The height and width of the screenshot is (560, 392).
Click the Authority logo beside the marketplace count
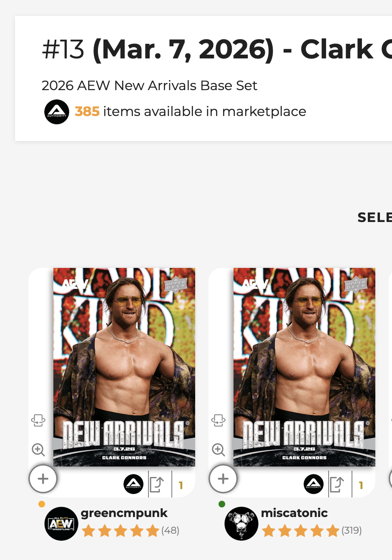57,112
